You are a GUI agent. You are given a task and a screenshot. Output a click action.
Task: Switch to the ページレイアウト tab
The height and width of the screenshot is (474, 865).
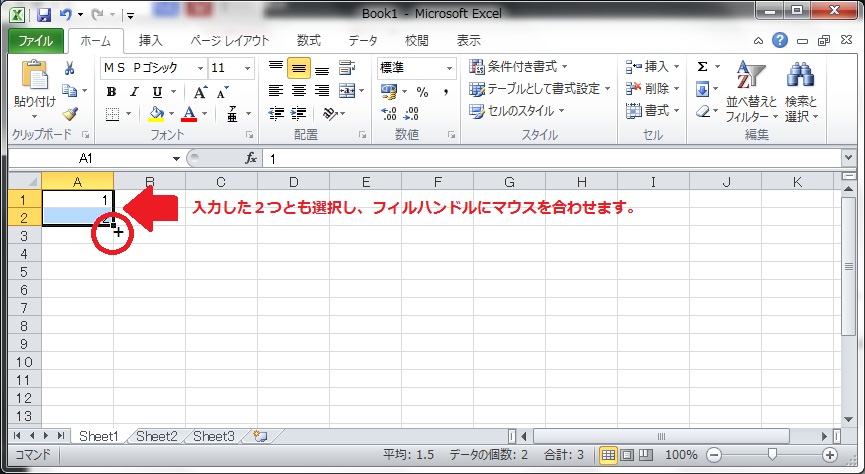pos(230,41)
